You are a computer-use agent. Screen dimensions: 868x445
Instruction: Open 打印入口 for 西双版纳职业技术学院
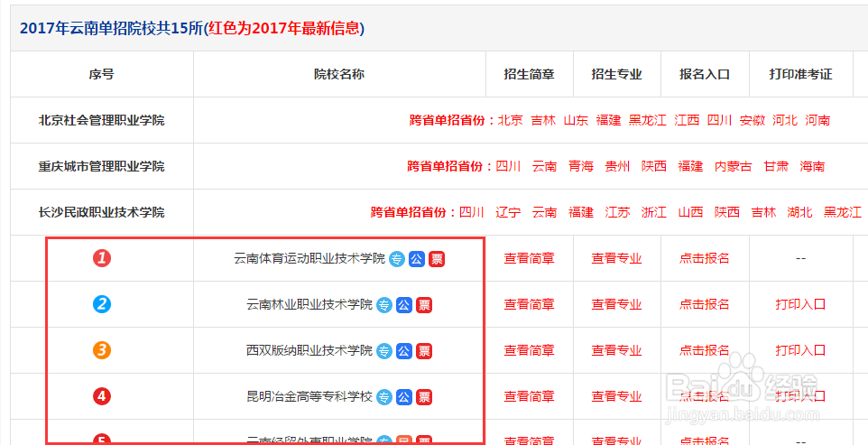click(800, 350)
